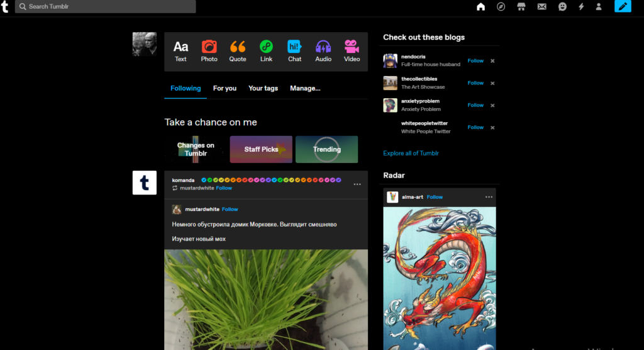Viewport: 644px width, 350px height.
Task: Open the whitepeopletwitter blog name
Action: (425, 123)
